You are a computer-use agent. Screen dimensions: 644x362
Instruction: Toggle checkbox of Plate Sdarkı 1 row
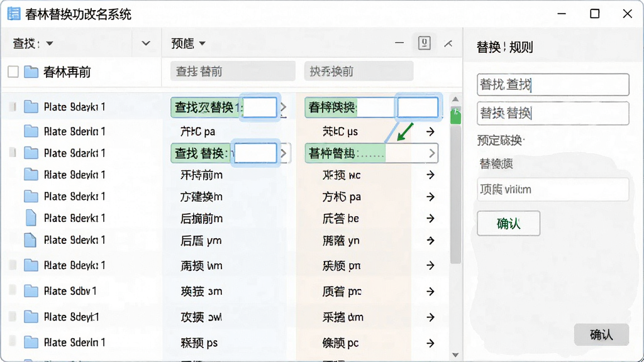(13, 153)
